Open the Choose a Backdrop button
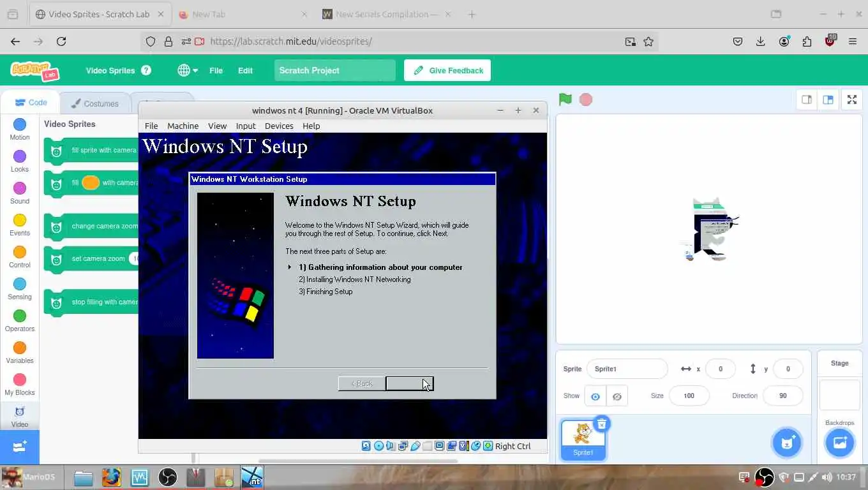 click(x=839, y=443)
